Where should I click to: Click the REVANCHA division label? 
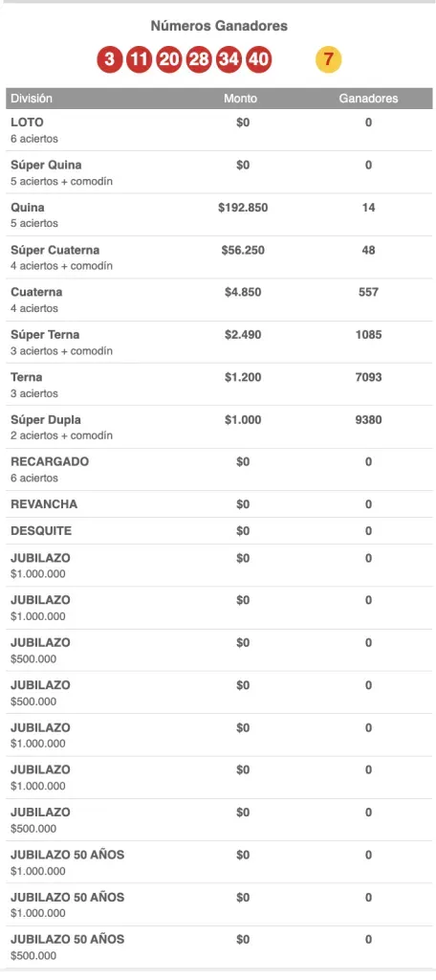pyautogui.click(x=44, y=504)
